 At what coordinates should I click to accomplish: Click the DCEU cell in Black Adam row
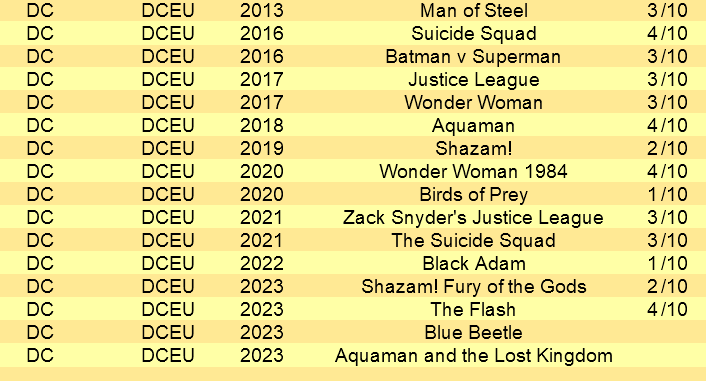click(x=168, y=263)
